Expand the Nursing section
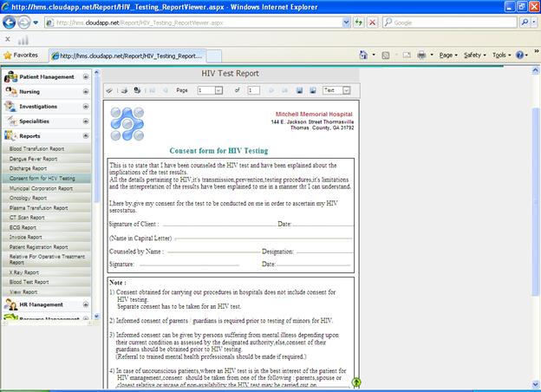541x392 pixels. click(x=86, y=91)
